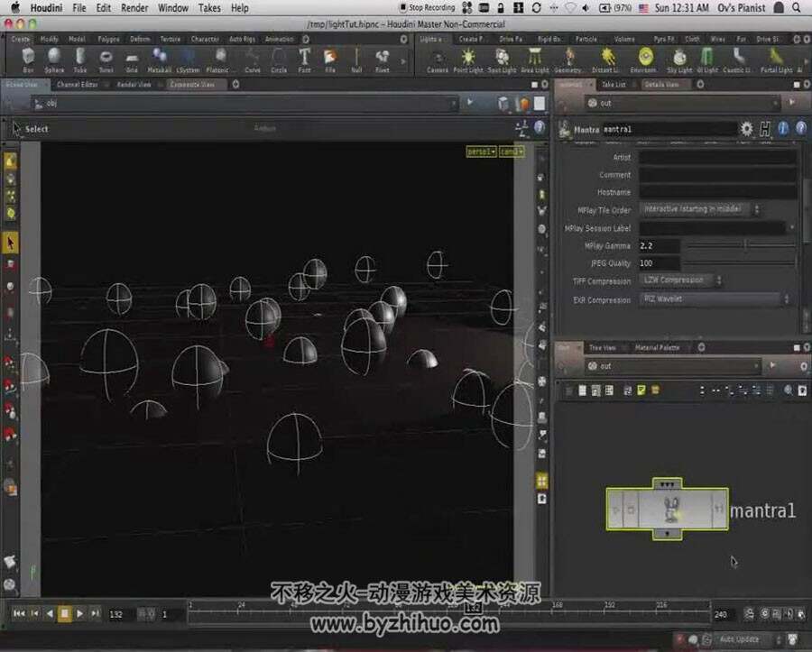Add a Portal Light
Image resolution: width=812 pixels, height=652 pixels.
pos(776,61)
